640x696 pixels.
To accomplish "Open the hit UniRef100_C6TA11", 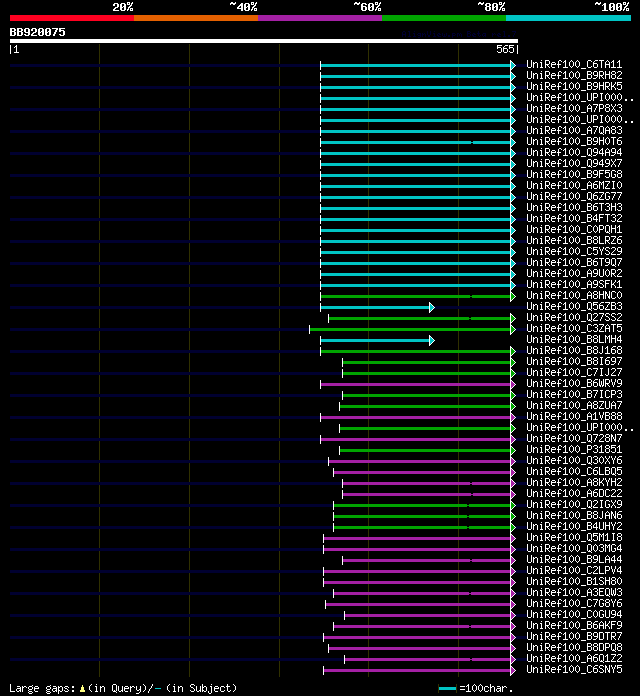I will coord(574,64).
